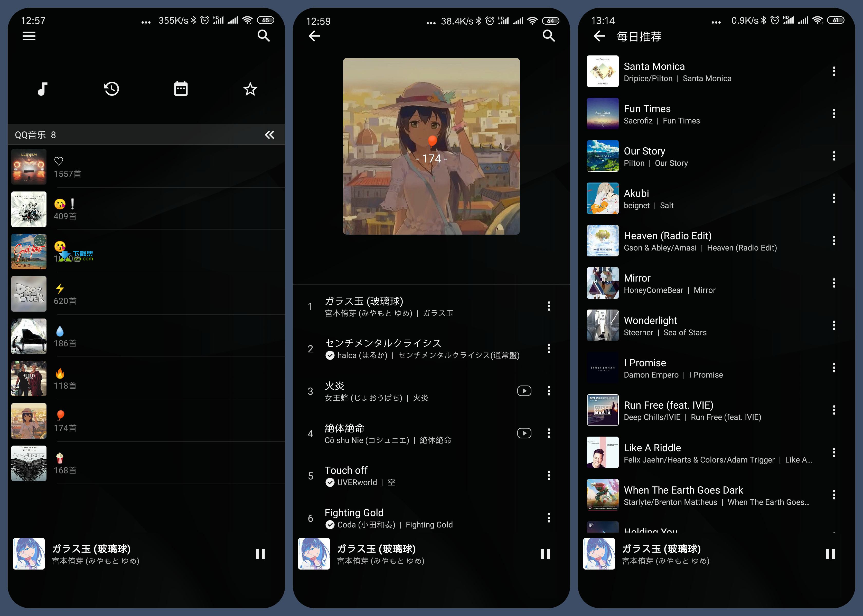Play Our Story by Pilton
This screenshot has width=863, height=616.
pyautogui.click(x=717, y=156)
